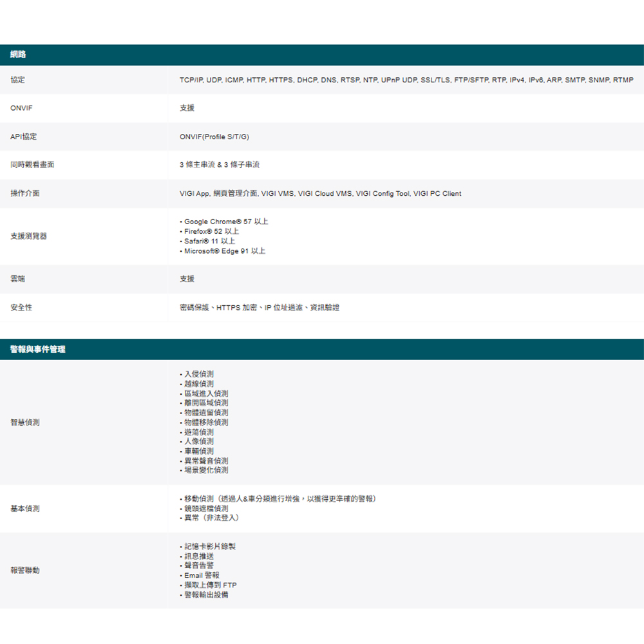
Task: Click the Safari 11 以上 entry
Action: coord(209,241)
